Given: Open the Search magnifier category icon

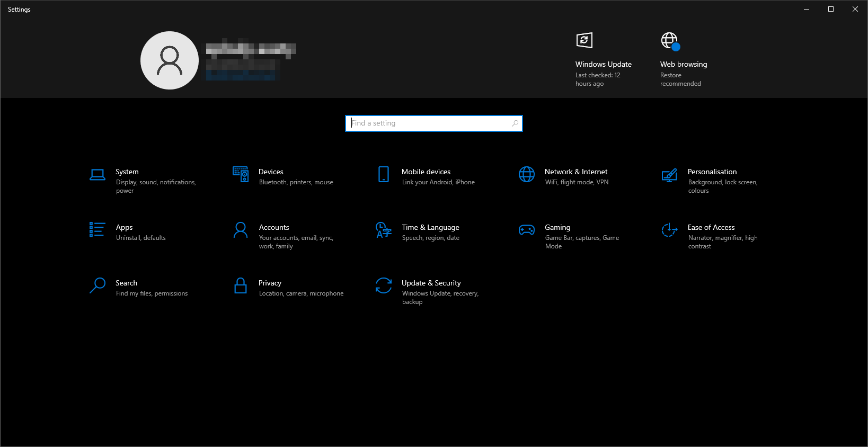Looking at the screenshot, I should point(98,285).
